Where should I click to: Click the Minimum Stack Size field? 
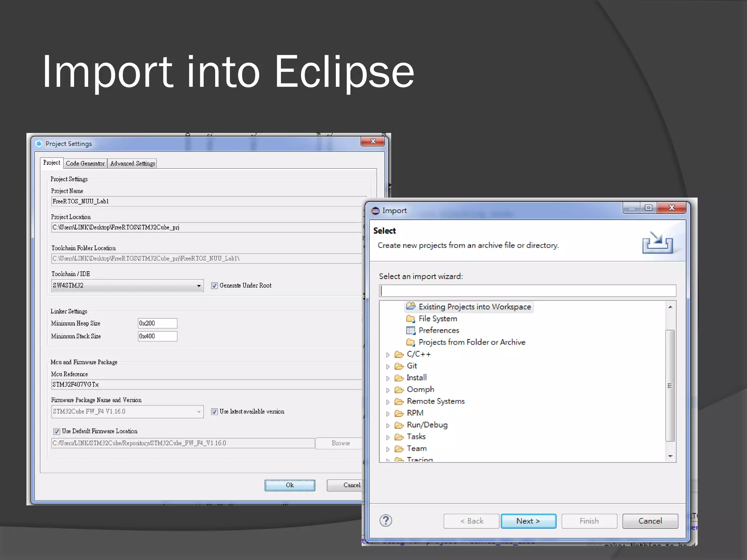[x=158, y=336]
